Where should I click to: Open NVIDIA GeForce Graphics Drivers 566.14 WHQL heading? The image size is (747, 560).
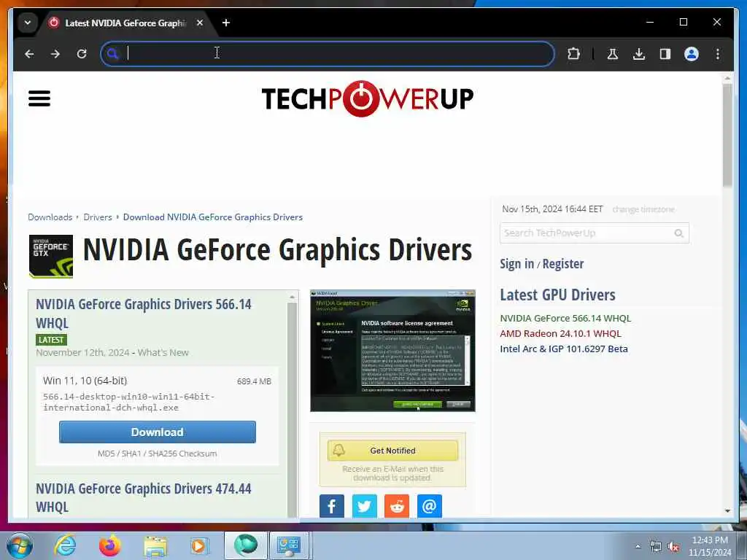[x=144, y=314]
